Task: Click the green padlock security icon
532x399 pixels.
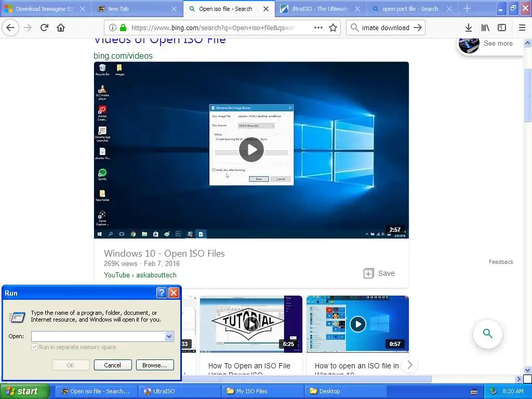Action: click(x=123, y=28)
